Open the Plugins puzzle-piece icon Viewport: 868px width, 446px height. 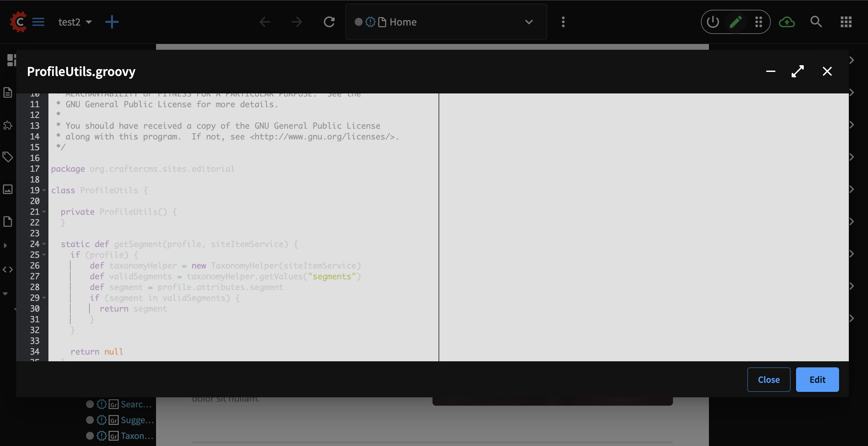8,126
